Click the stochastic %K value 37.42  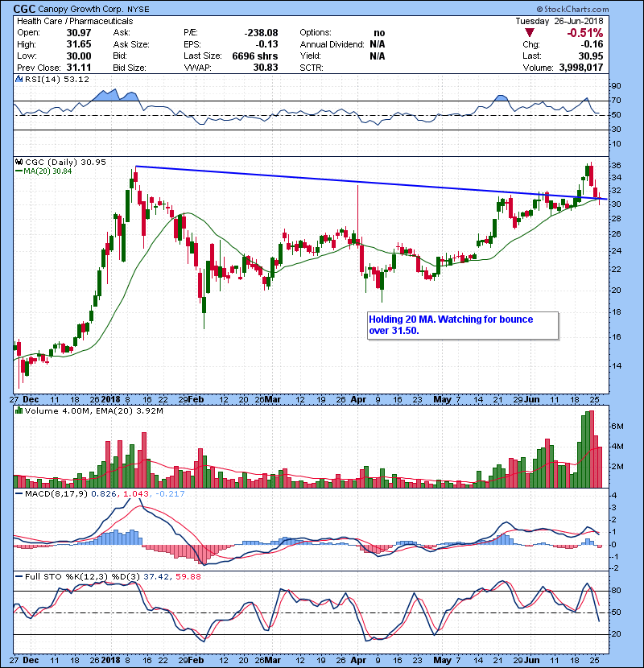[155, 576]
